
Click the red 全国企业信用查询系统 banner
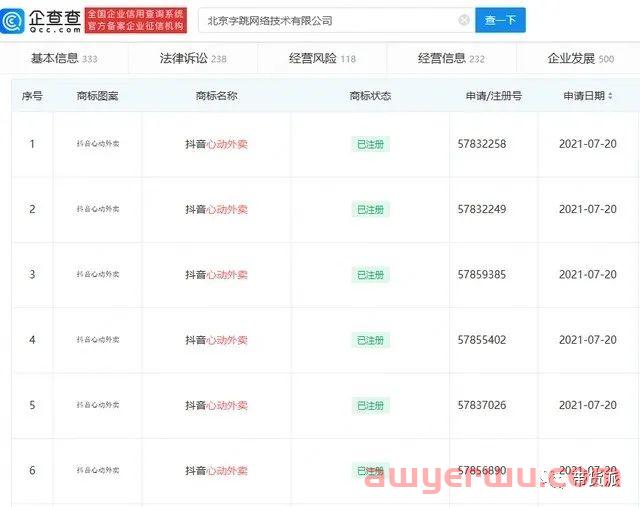[x=136, y=20]
